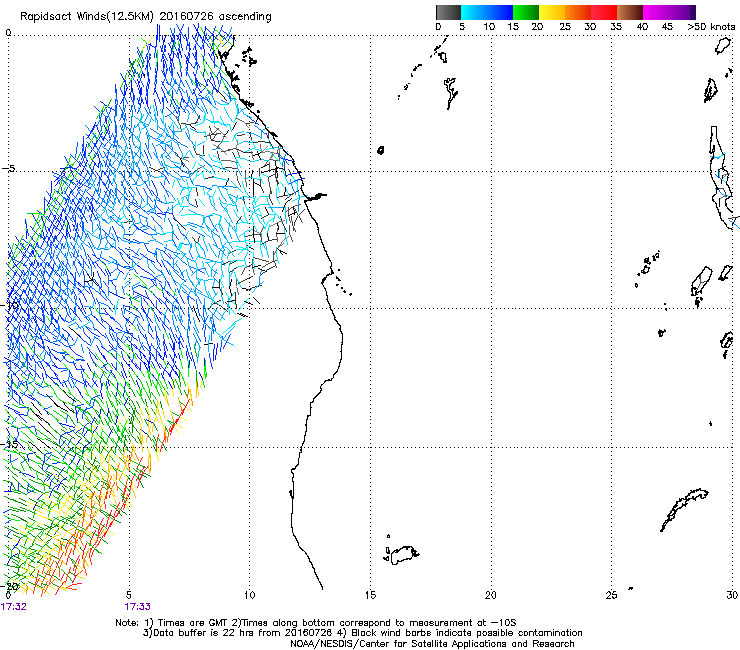Select the yellow 20-25 knots legend swatch
Viewport: 740px width, 650px height.
(x=552, y=12)
